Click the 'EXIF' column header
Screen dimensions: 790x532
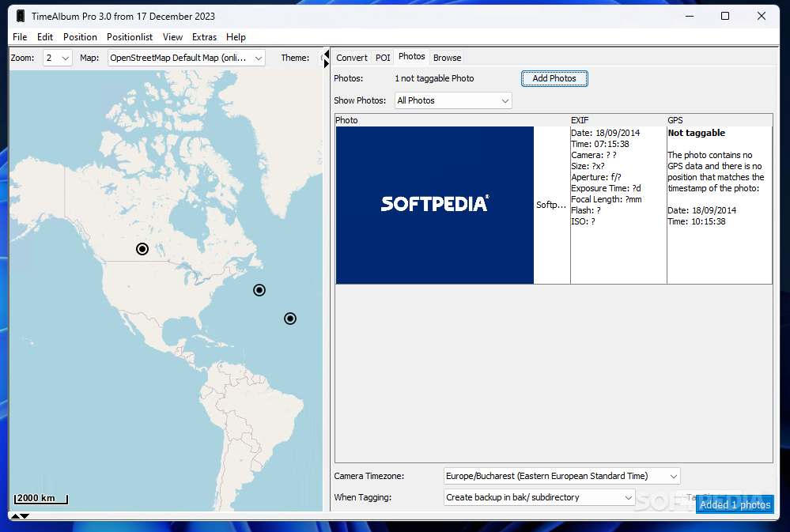(580, 120)
